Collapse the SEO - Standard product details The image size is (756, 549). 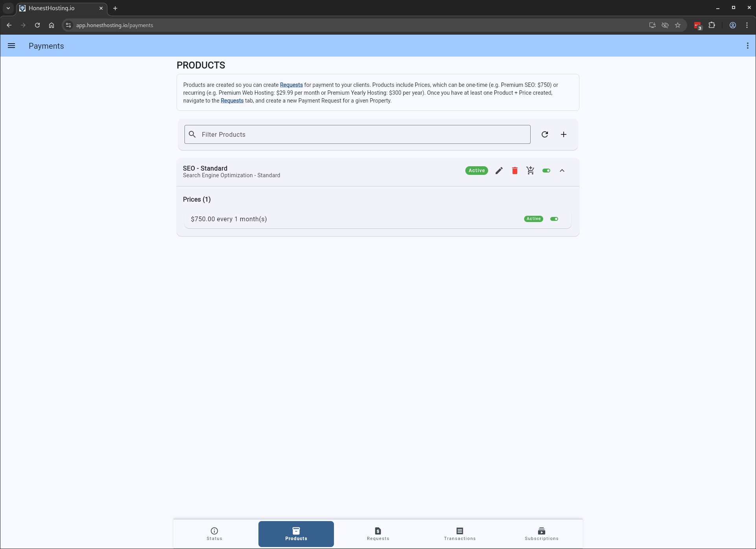562,171
